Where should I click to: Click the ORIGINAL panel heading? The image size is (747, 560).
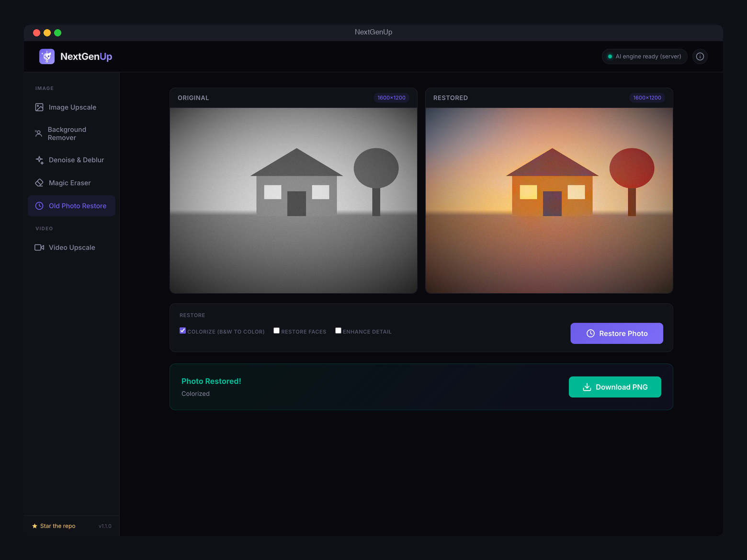pyautogui.click(x=193, y=98)
